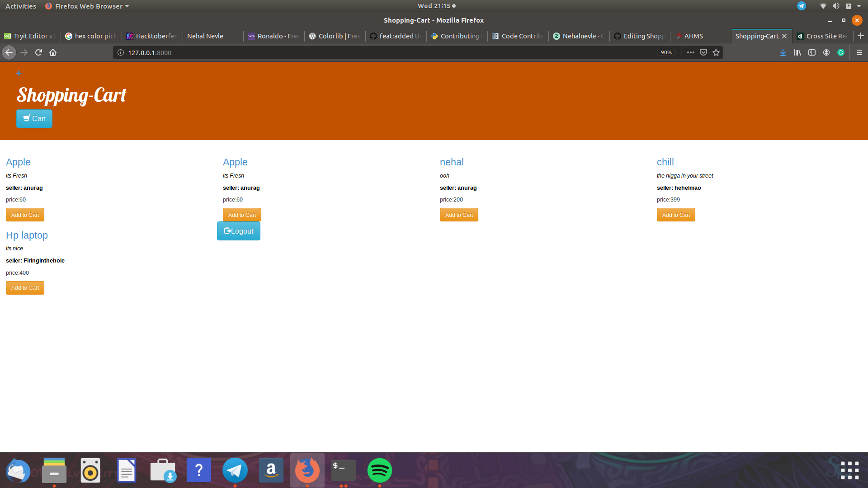Reload the current page
Viewport: 868px width, 488px height.
(x=38, y=52)
